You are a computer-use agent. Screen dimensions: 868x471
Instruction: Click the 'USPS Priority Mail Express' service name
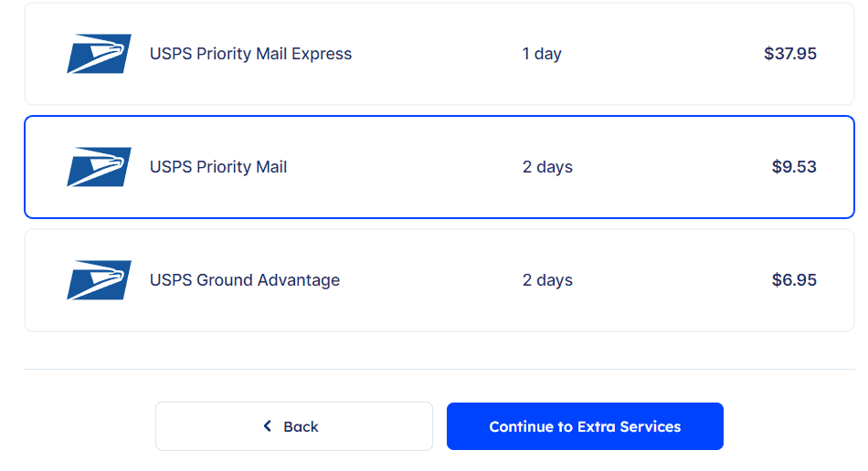click(250, 54)
